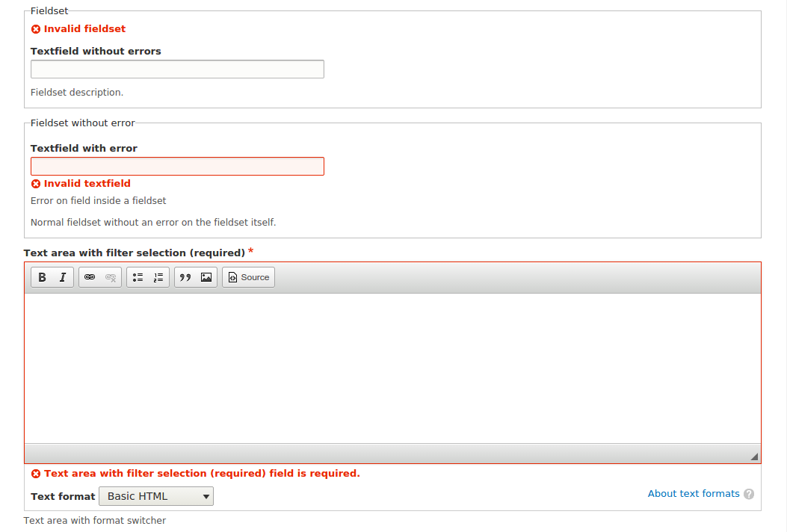The width and height of the screenshot is (787, 532).
Task: Insert an image in the text area
Action: tap(206, 276)
